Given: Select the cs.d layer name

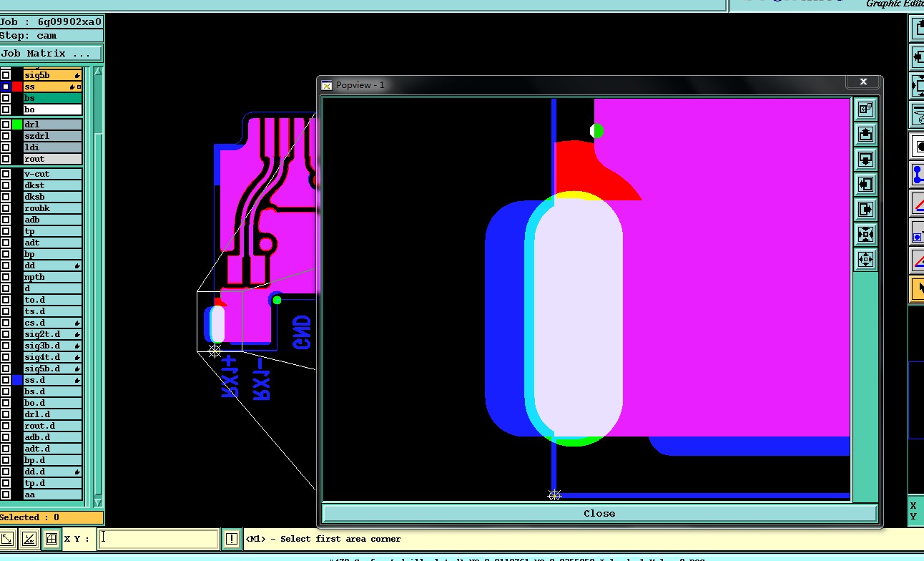Looking at the screenshot, I should pos(52,323).
